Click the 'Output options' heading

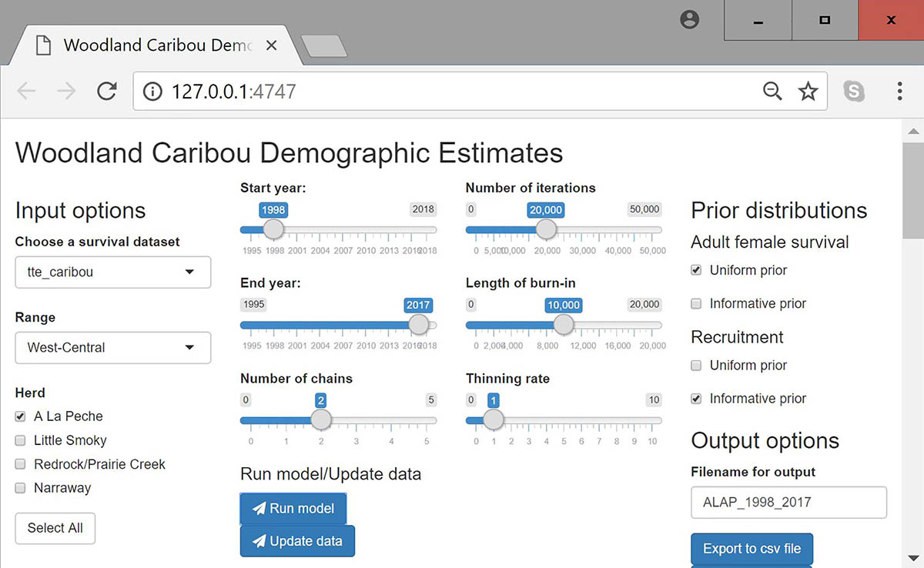pyautogui.click(x=765, y=441)
